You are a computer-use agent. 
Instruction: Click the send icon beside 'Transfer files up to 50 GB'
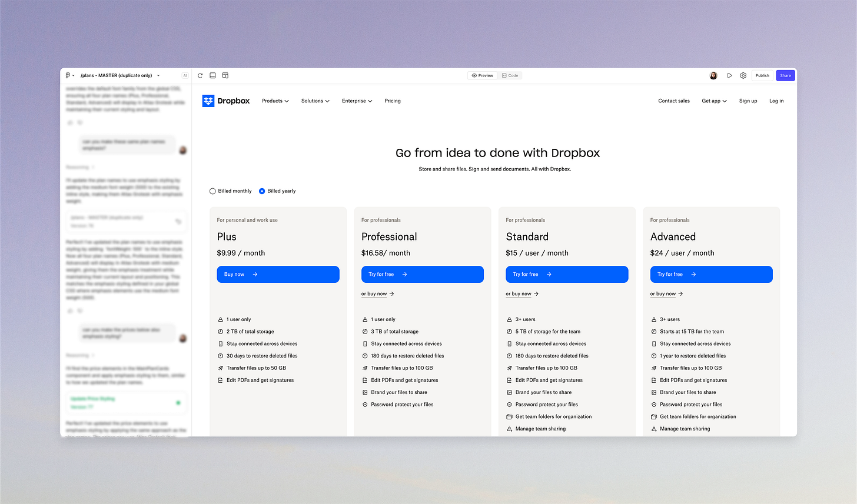tap(221, 368)
